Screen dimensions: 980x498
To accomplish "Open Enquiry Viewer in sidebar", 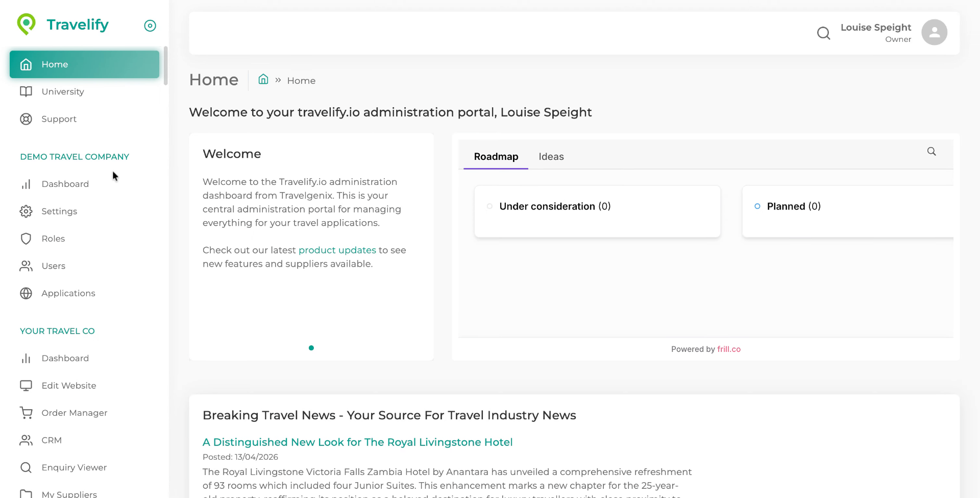I will click(84, 467).
